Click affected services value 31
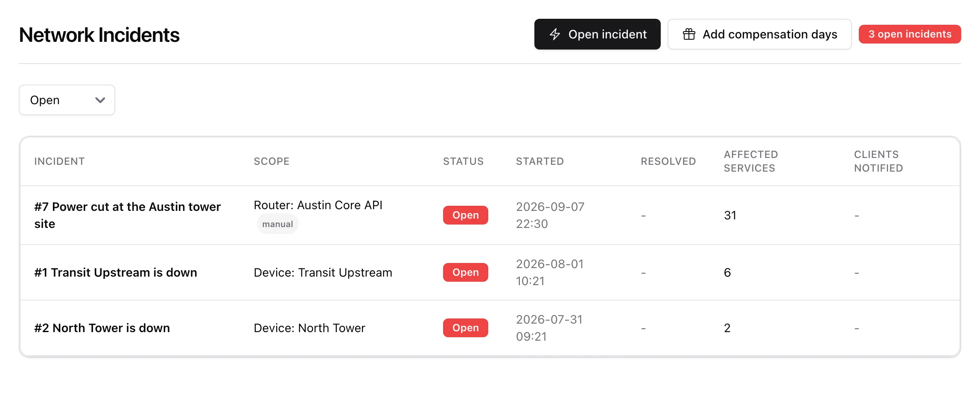 730,215
